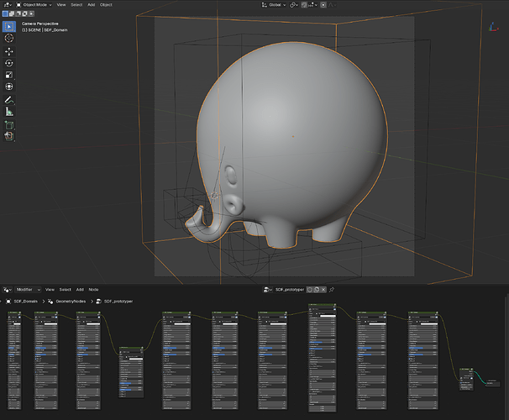Image resolution: width=509 pixels, height=420 pixels.
Task: Select the Annotate tool
Action: (x=9, y=100)
